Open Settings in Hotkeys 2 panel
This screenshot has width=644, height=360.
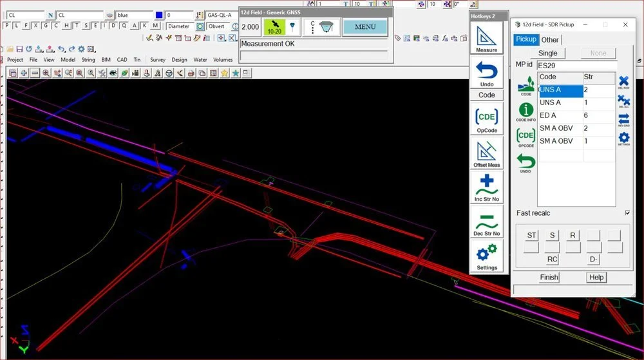pyautogui.click(x=486, y=256)
